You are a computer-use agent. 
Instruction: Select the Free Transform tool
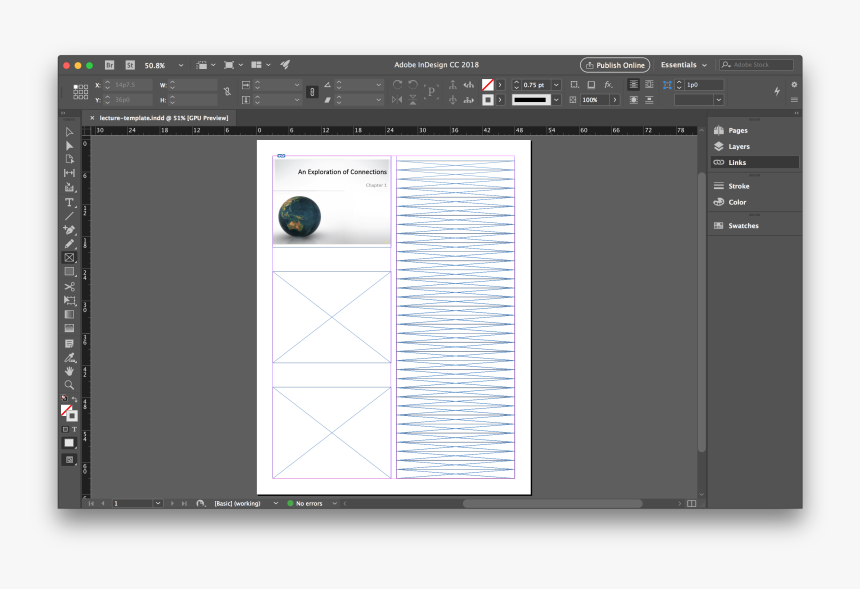pos(69,301)
